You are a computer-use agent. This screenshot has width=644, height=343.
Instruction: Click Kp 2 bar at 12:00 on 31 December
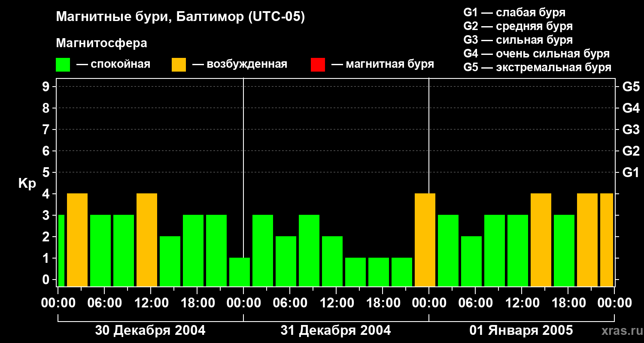pyautogui.click(x=332, y=261)
